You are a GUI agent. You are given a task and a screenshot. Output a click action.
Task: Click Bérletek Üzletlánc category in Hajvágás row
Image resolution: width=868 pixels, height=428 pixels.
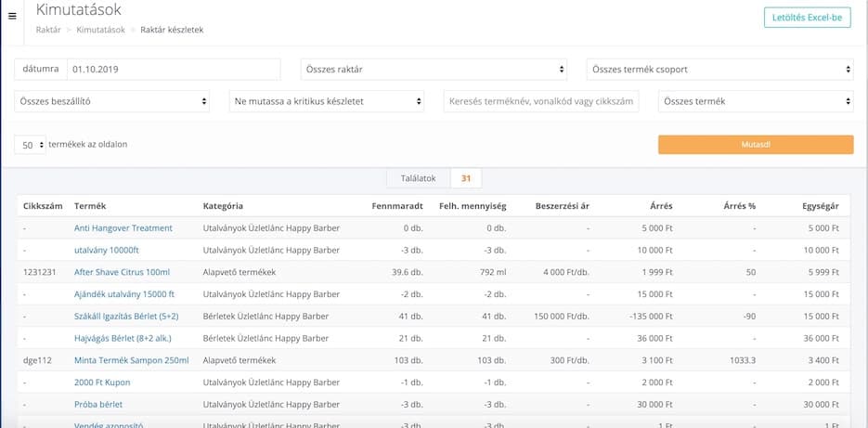pyautogui.click(x=266, y=338)
